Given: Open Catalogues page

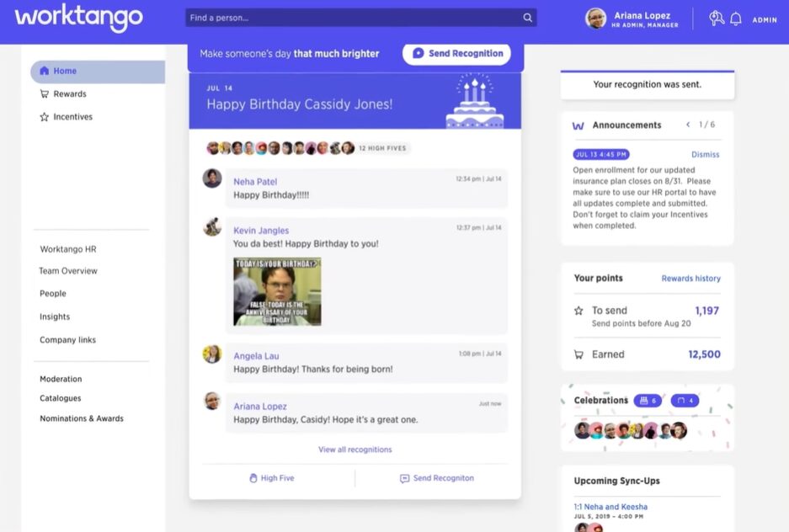Looking at the screenshot, I should [x=60, y=398].
